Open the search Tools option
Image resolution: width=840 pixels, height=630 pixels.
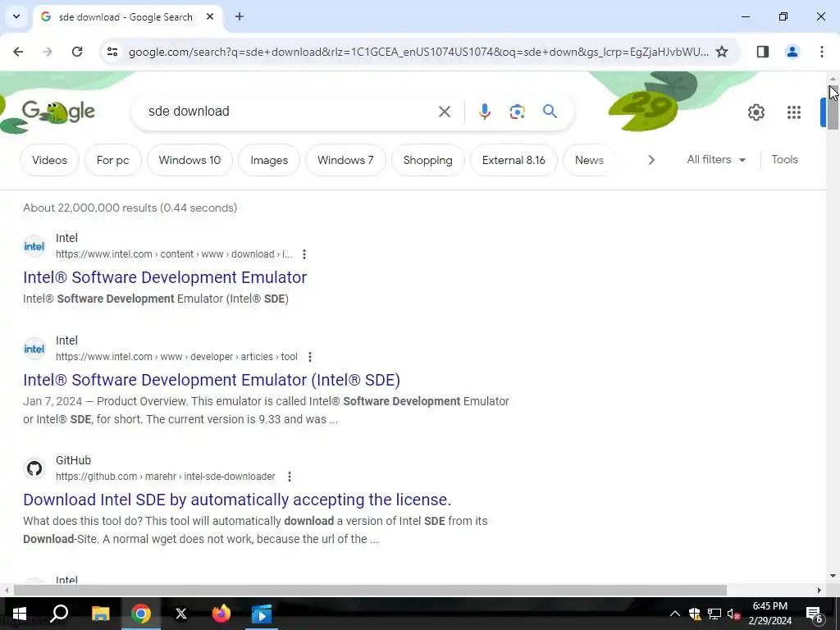[x=784, y=160]
